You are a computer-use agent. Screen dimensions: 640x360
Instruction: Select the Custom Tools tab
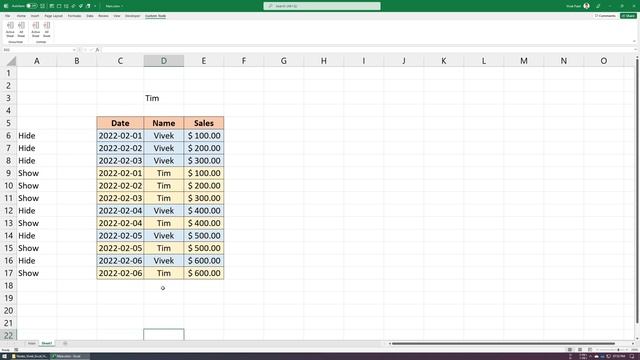pyautogui.click(x=156, y=16)
